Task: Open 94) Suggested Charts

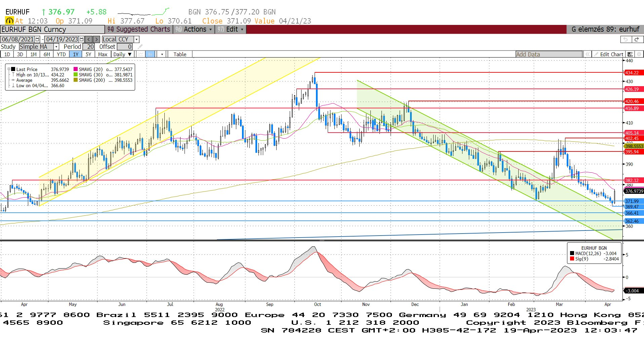Action: (x=139, y=29)
